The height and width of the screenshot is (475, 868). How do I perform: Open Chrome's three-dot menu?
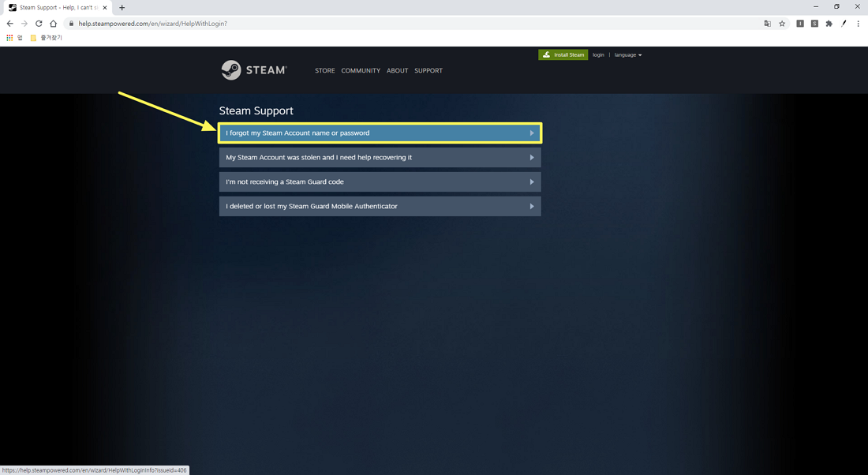(x=858, y=24)
